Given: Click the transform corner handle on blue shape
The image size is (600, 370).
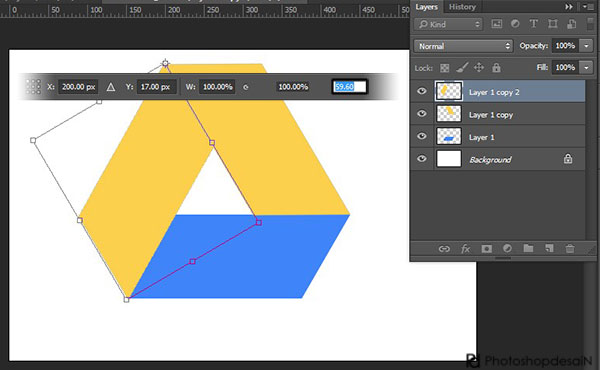Looking at the screenshot, I should point(259,222).
